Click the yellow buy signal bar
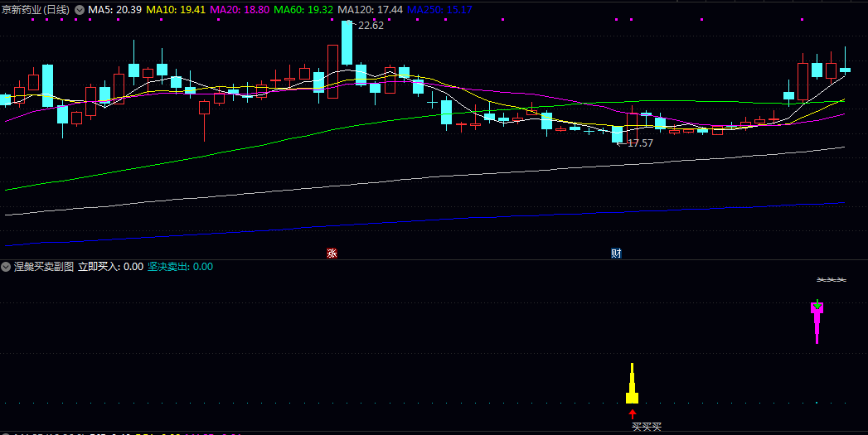The image size is (868, 435). point(633,384)
